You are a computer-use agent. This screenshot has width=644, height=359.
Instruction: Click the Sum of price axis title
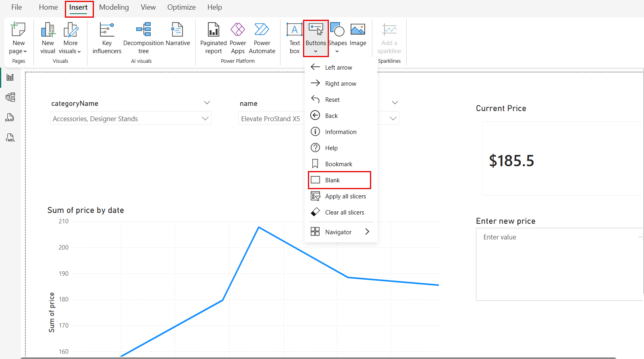(x=52, y=312)
